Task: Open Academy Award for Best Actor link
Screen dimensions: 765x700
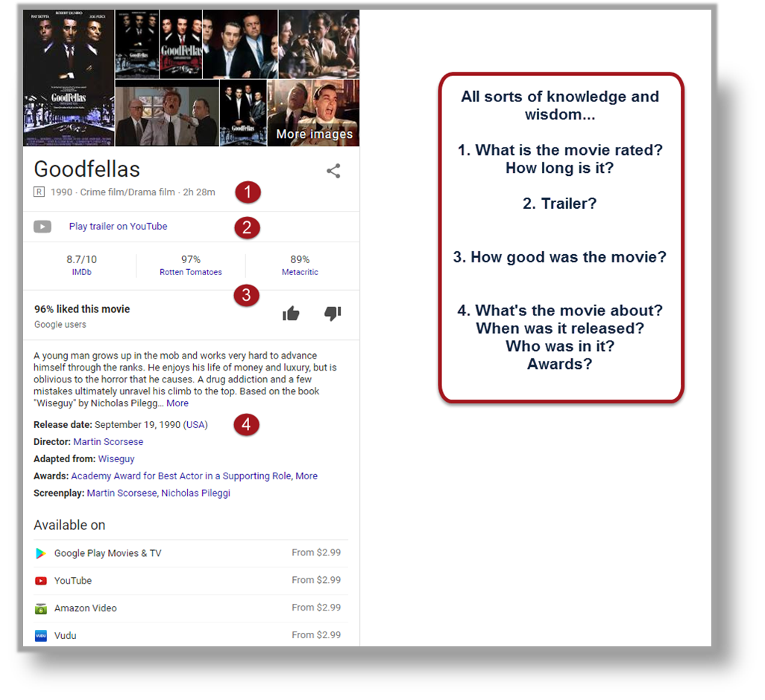Action: pyautogui.click(x=181, y=476)
